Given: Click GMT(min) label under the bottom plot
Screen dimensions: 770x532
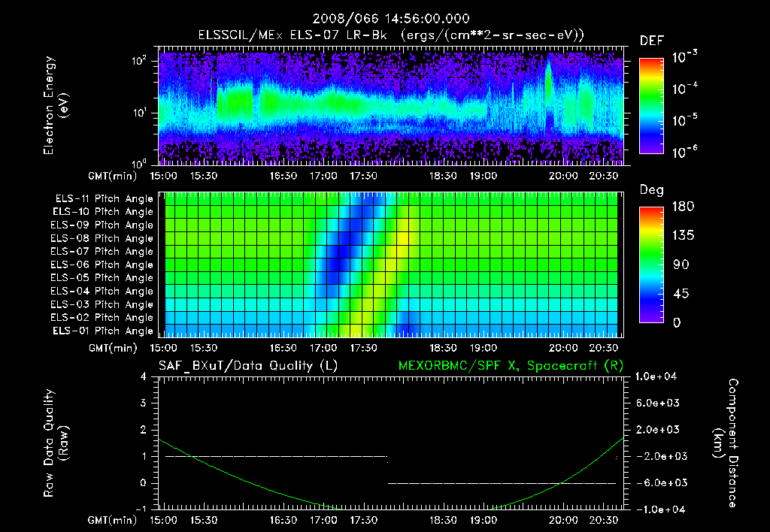Looking at the screenshot, I should coord(113,520).
